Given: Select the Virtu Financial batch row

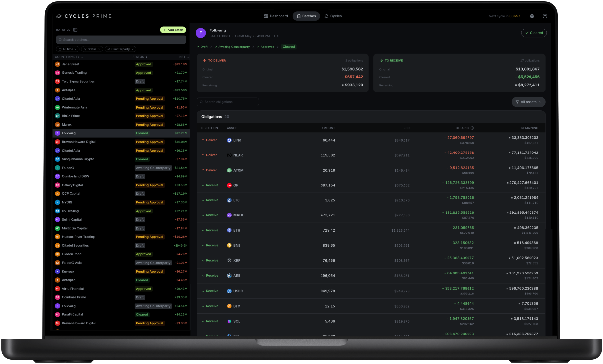Looking at the screenshot, I should [121, 289].
